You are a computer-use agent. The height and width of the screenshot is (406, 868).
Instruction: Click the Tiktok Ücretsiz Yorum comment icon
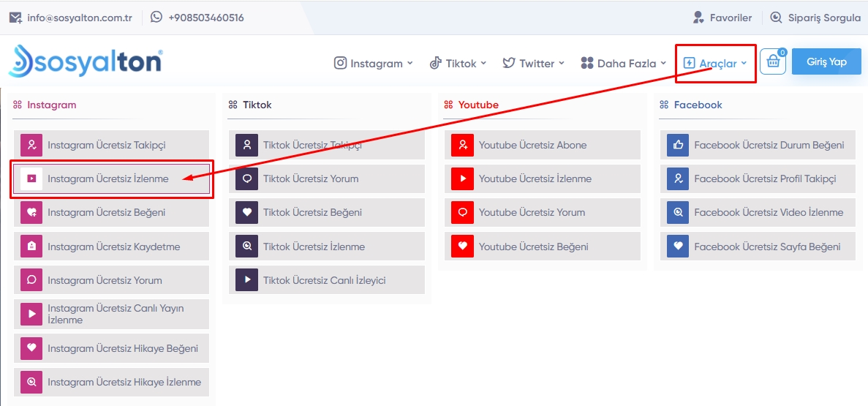point(247,179)
